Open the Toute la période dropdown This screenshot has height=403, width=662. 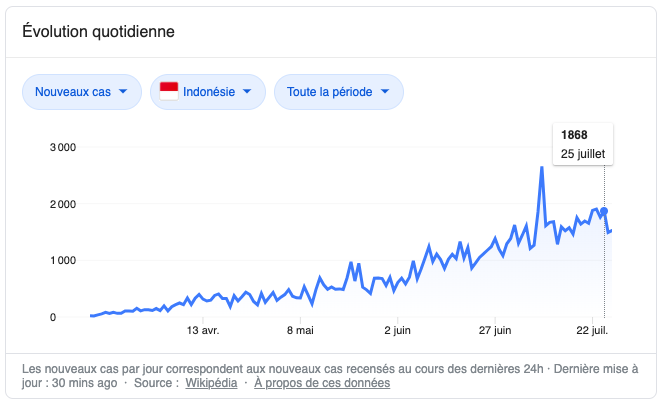point(338,92)
